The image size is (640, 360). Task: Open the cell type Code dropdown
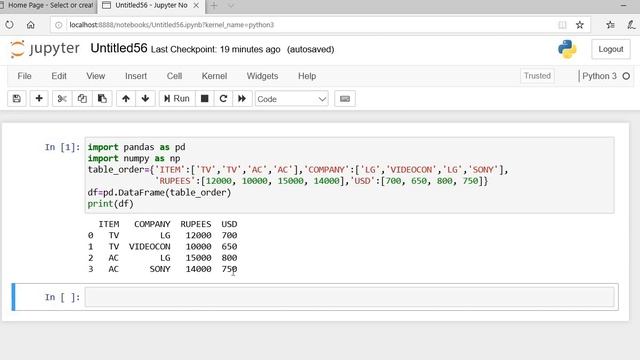click(292, 99)
